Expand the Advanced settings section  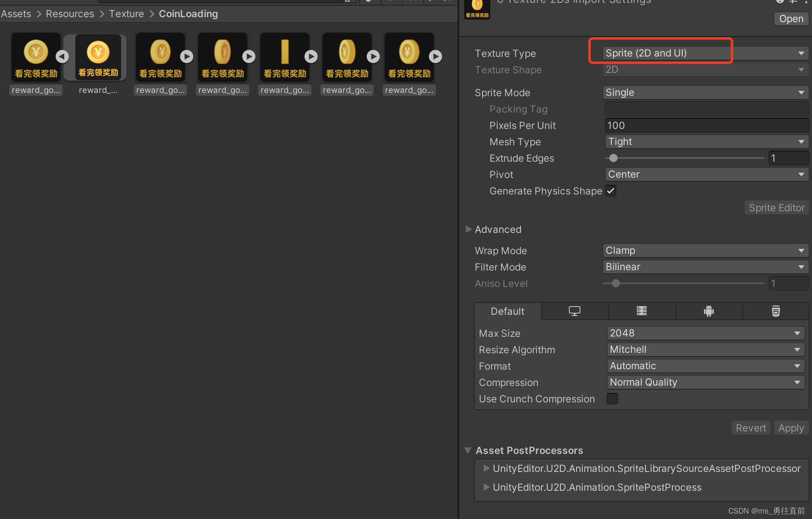click(x=469, y=229)
